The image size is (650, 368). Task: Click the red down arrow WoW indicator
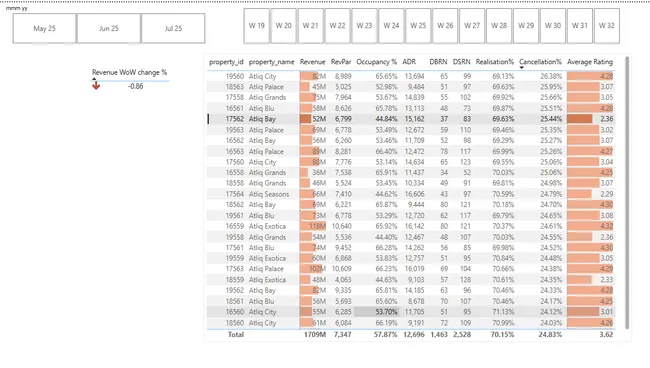[x=96, y=86]
